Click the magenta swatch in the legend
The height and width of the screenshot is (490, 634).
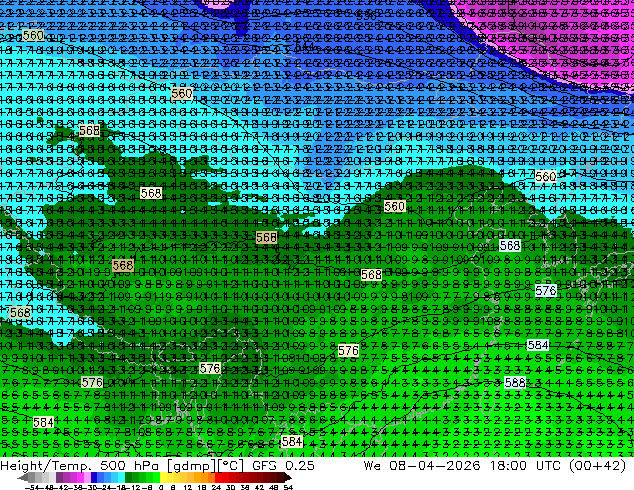(80, 478)
